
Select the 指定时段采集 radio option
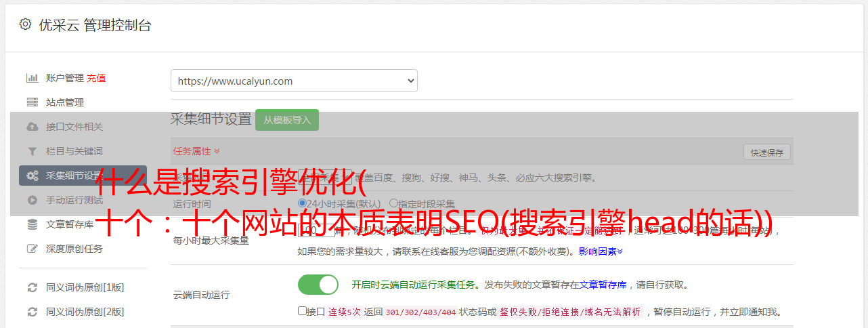pos(393,203)
